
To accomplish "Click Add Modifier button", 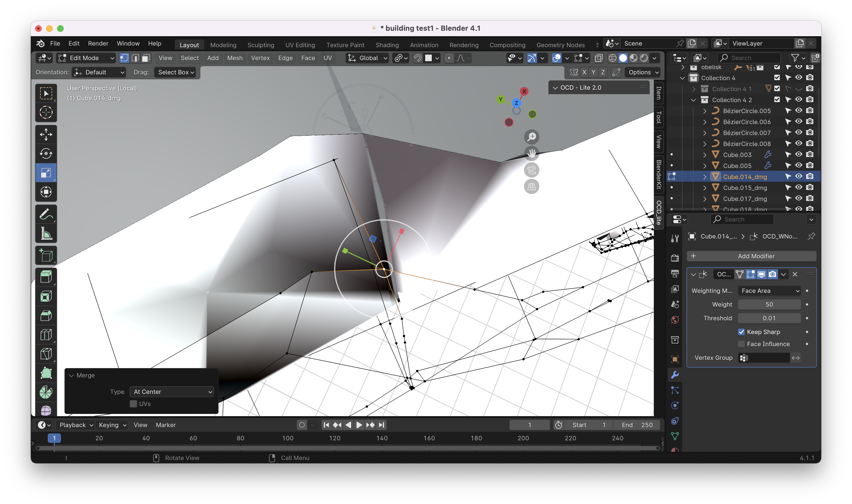I will click(752, 256).
